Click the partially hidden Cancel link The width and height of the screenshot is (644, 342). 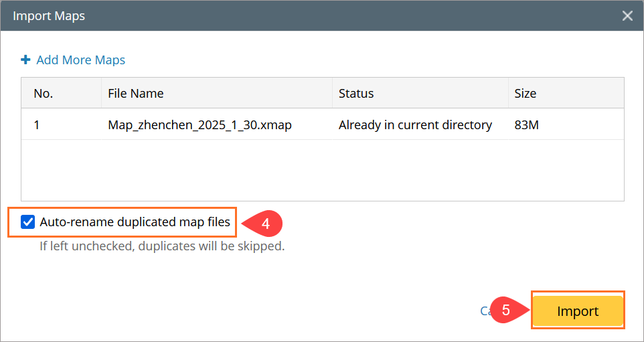[x=485, y=311]
